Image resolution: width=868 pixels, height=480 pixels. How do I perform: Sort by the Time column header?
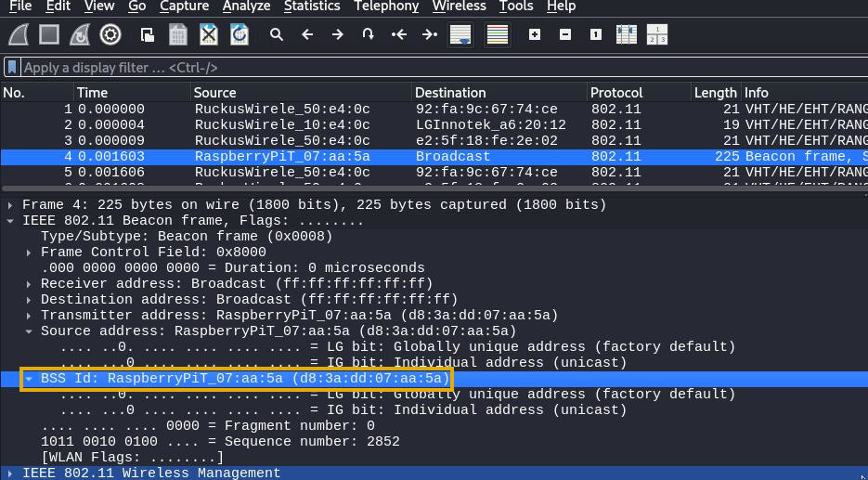(132, 93)
